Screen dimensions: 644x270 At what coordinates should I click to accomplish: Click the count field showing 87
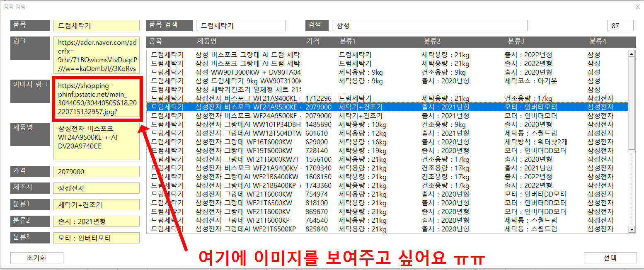click(620, 26)
